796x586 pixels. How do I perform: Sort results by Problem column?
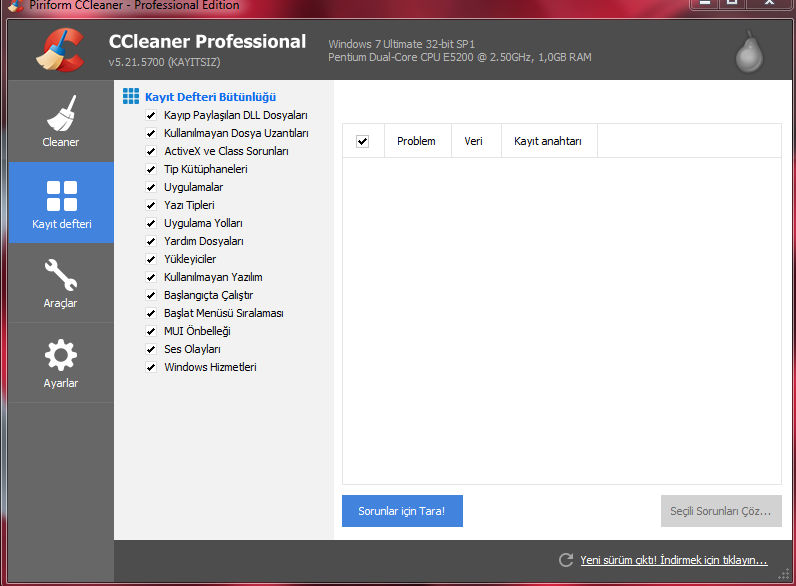click(x=418, y=141)
